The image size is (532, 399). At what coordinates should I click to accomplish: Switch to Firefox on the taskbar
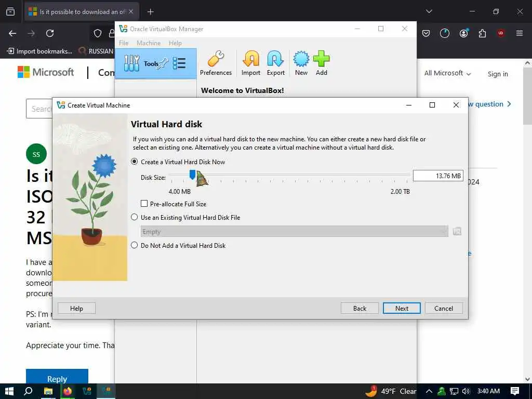tap(68, 392)
